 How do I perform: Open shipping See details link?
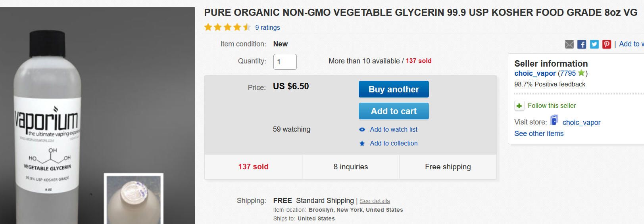(375, 201)
